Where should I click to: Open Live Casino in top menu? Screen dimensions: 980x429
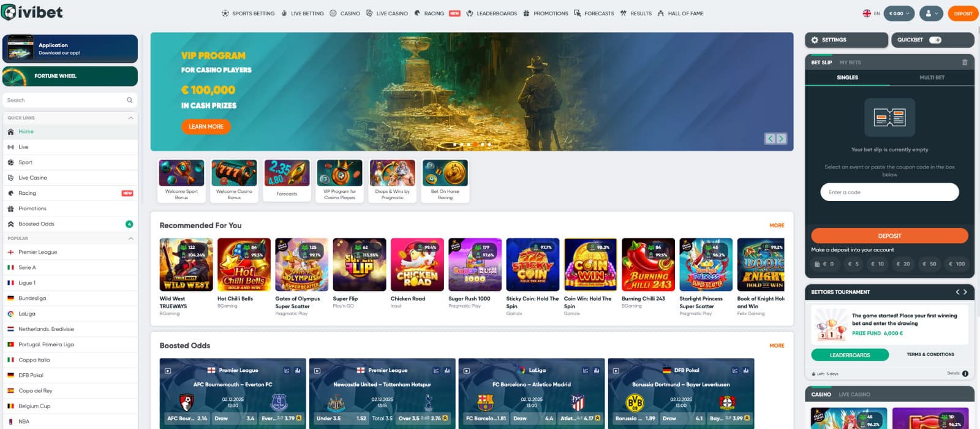click(387, 13)
